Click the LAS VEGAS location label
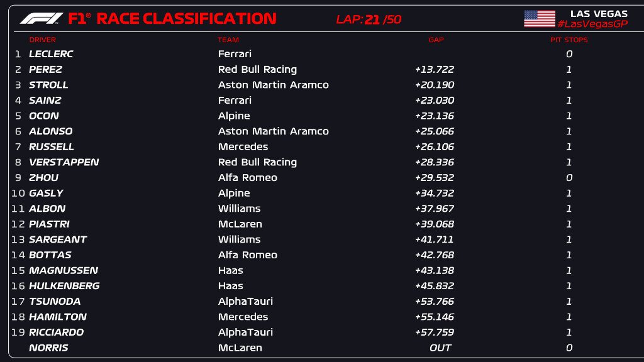Screen dimensions: 644x362 tap(598, 13)
